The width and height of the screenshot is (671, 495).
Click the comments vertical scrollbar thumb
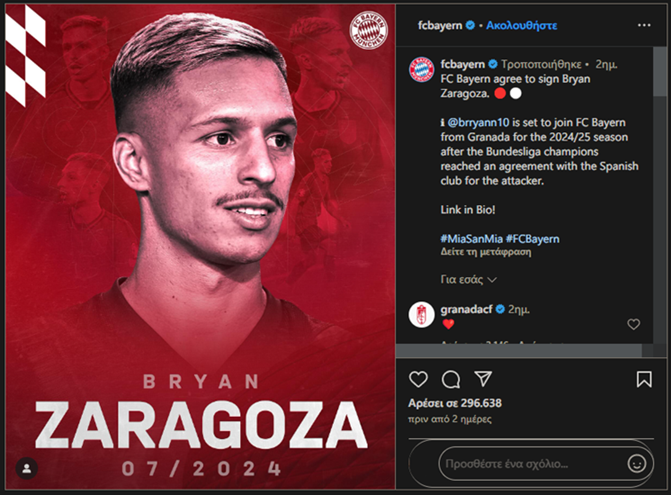point(659,71)
